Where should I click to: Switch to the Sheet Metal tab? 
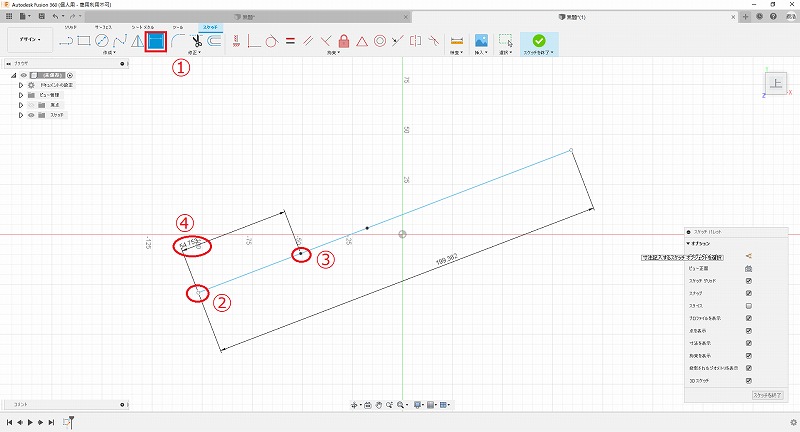[143, 25]
